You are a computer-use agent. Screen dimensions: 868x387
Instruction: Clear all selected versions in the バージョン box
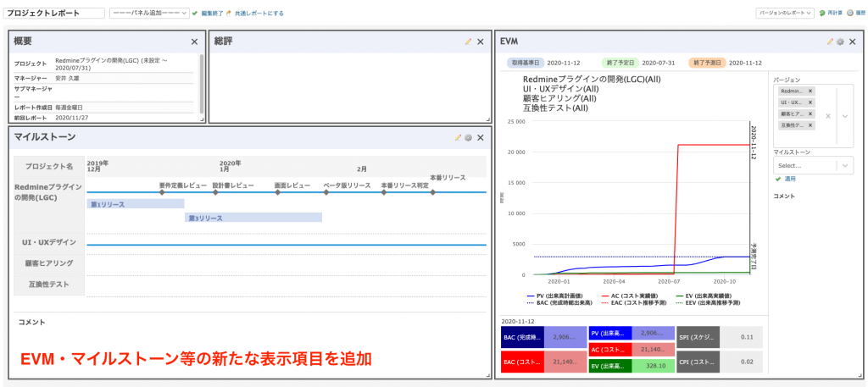(828, 116)
